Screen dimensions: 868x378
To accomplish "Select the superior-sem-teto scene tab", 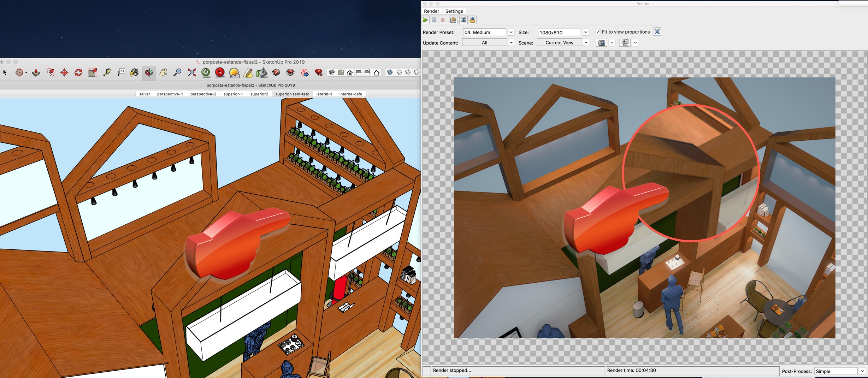I will [x=292, y=94].
